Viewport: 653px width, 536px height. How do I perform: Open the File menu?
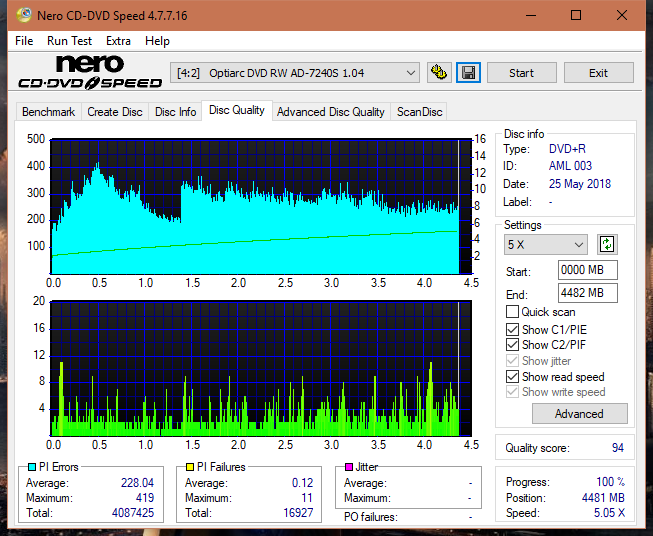[24, 41]
